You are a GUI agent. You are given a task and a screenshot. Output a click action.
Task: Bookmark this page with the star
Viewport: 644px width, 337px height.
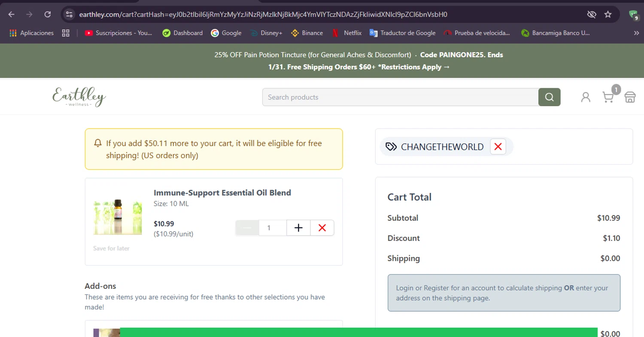pos(608,15)
